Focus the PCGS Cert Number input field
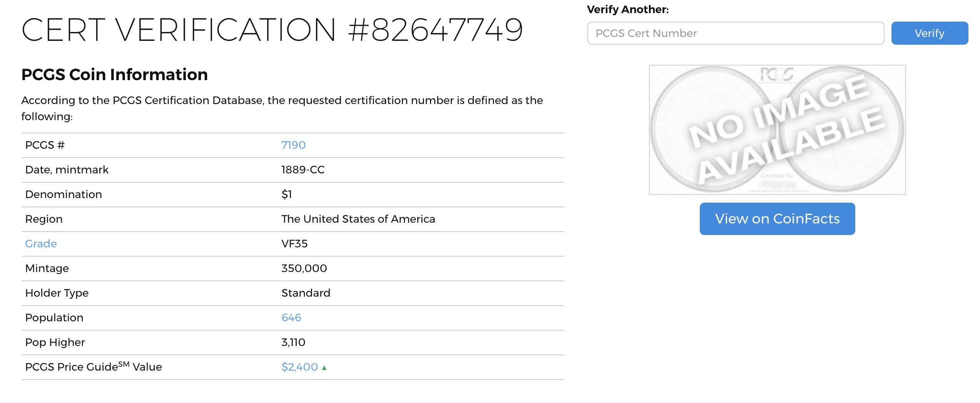The width and height of the screenshot is (980, 403). pyautogui.click(x=736, y=33)
